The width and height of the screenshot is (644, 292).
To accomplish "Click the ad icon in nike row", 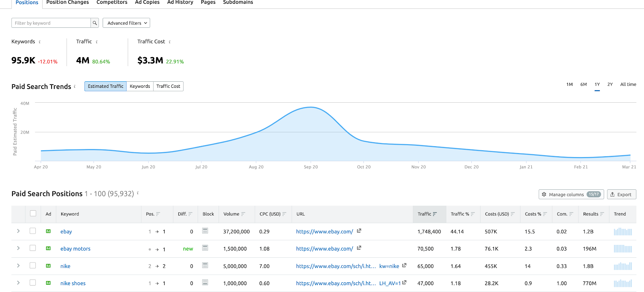I will (x=48, y=266).
